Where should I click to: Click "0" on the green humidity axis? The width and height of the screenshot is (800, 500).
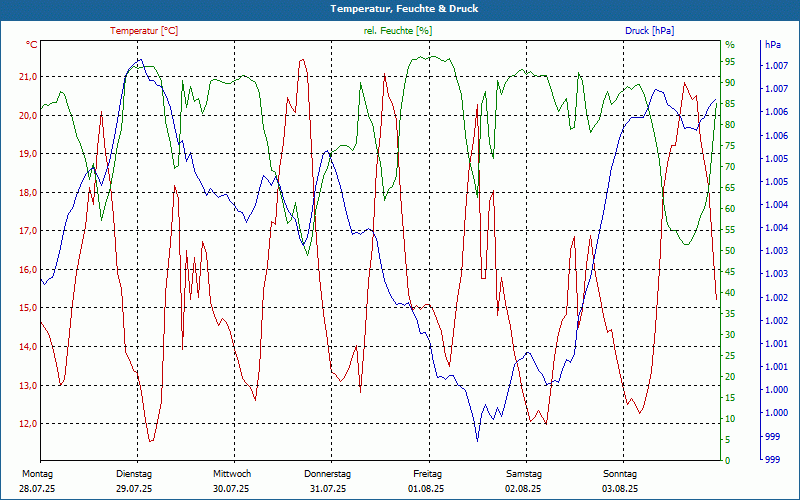[728, 461]
